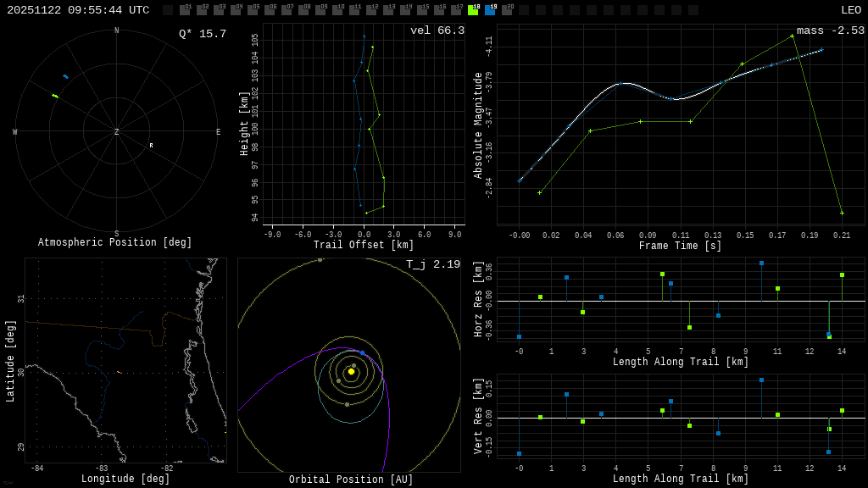Click the green meteor streak on polar plot

click(x=55, y=97)
